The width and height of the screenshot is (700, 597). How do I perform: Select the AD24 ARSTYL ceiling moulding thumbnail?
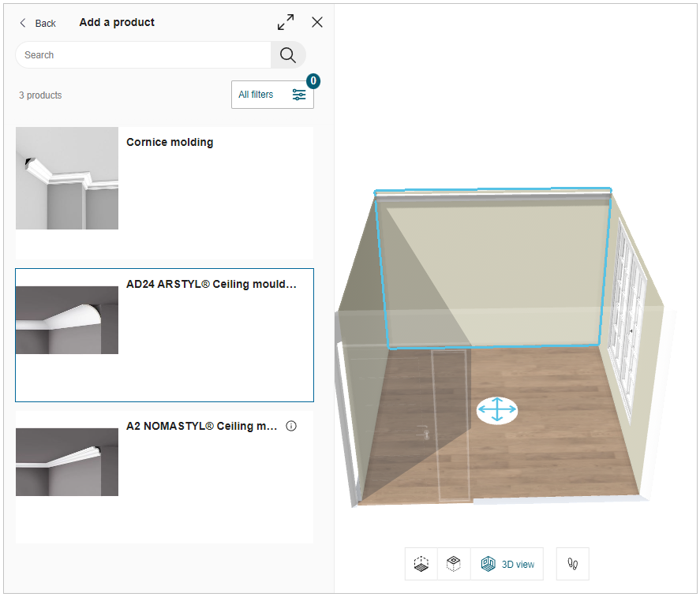[67, 320]
